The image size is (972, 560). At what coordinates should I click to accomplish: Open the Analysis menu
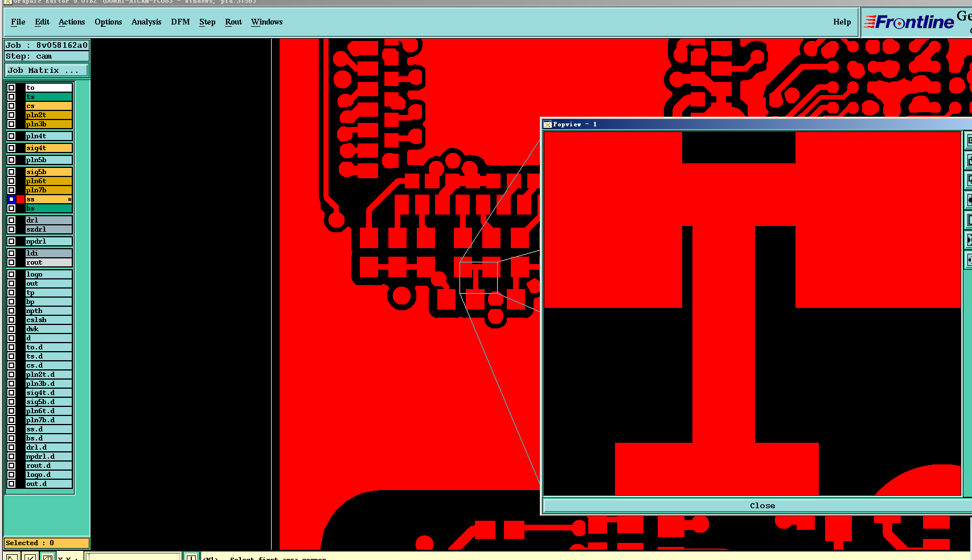coord(146,22)
